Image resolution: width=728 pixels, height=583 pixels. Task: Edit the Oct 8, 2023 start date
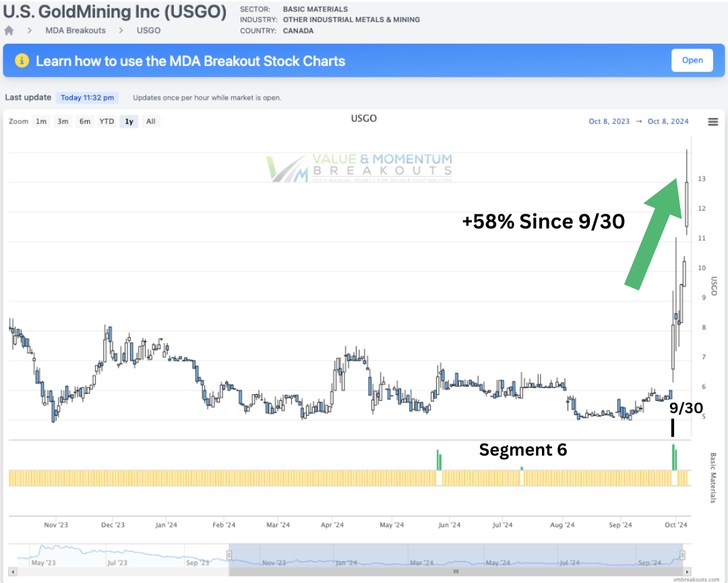coord(609,121)
